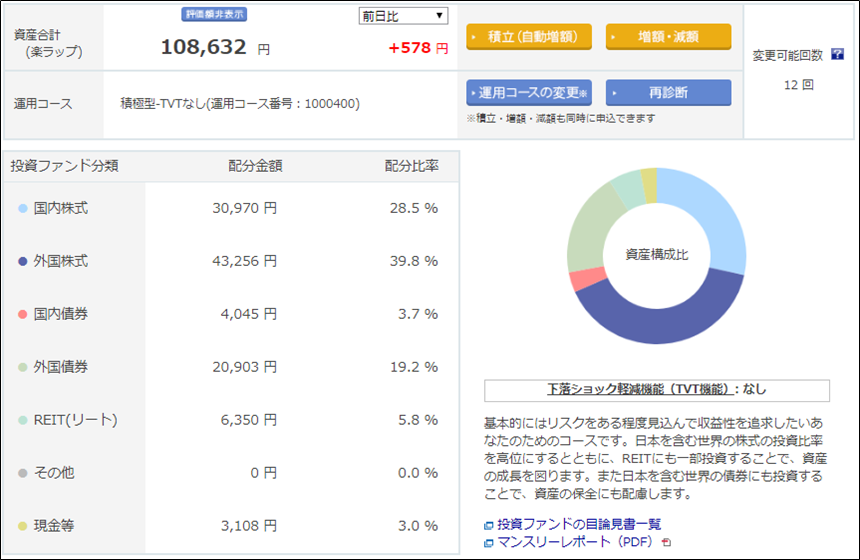860x560 pixels.
Task: Click the gray その他 legend dot
Action: [x=22, y=473]
